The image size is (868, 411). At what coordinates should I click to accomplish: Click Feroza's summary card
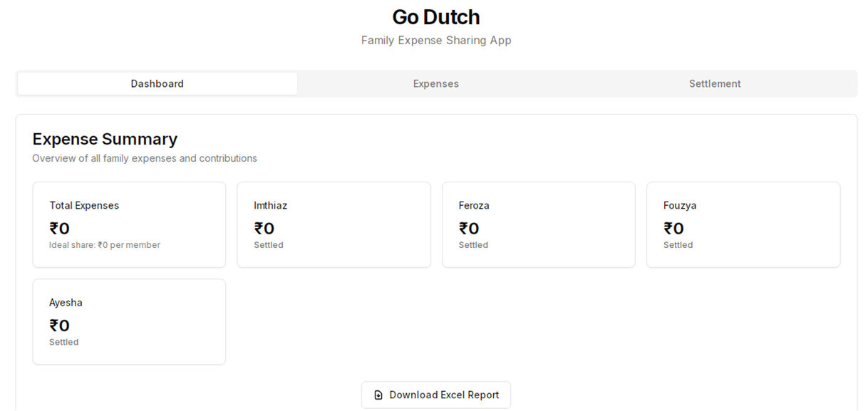click(x=539, y=224)
